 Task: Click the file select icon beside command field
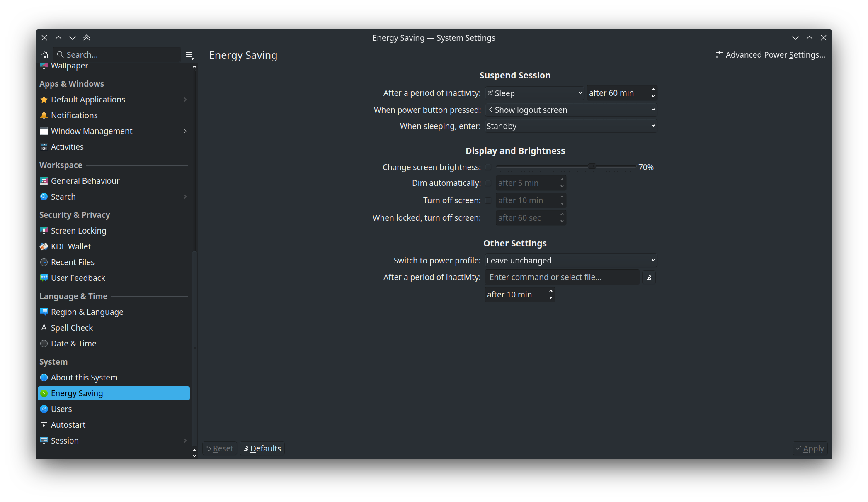(x=649, y=277)
